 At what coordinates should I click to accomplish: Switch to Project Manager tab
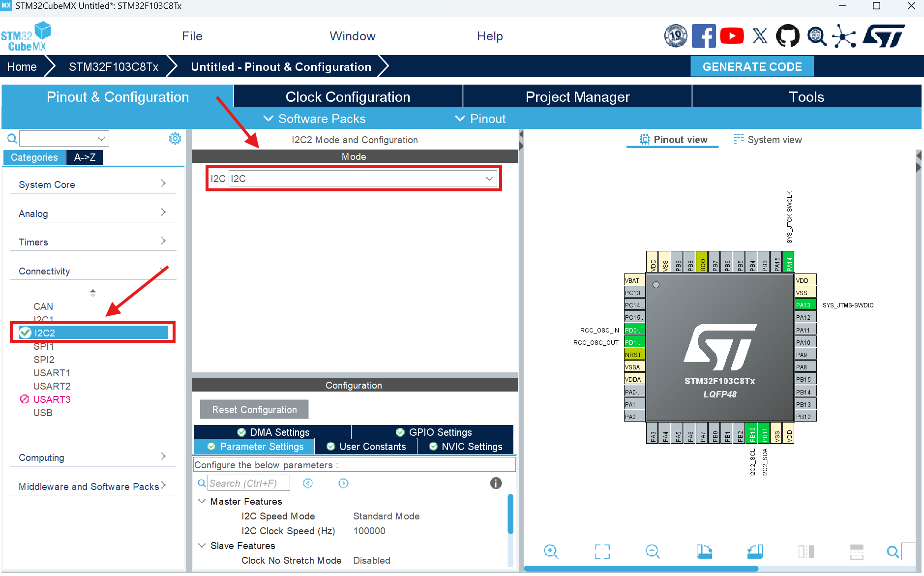[577, 96]
